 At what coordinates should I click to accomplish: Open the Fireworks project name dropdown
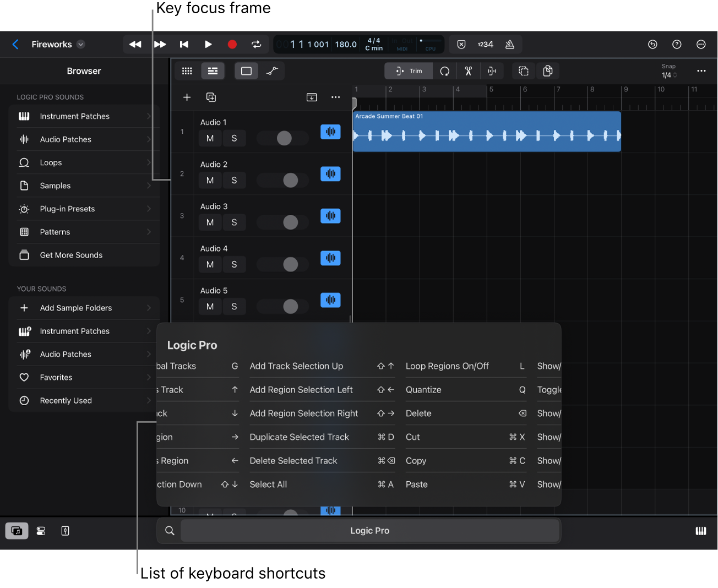(81, 45)
